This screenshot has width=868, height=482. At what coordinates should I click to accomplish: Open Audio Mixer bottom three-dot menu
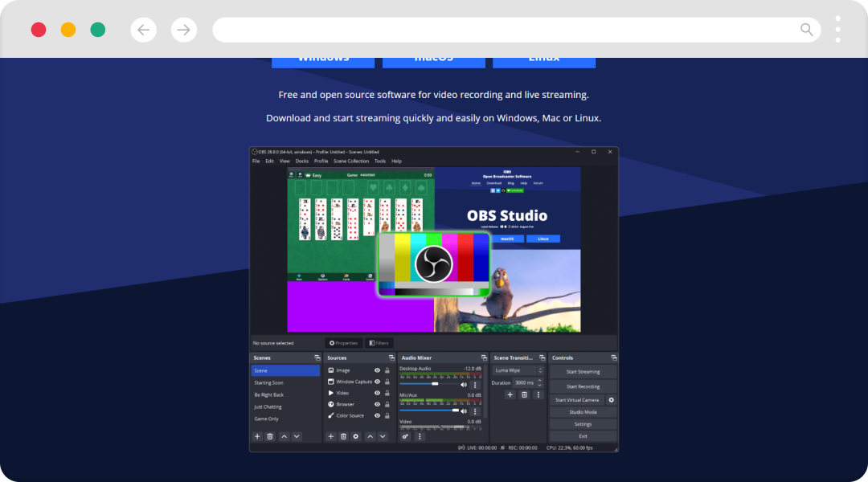(x=420, y=437)
